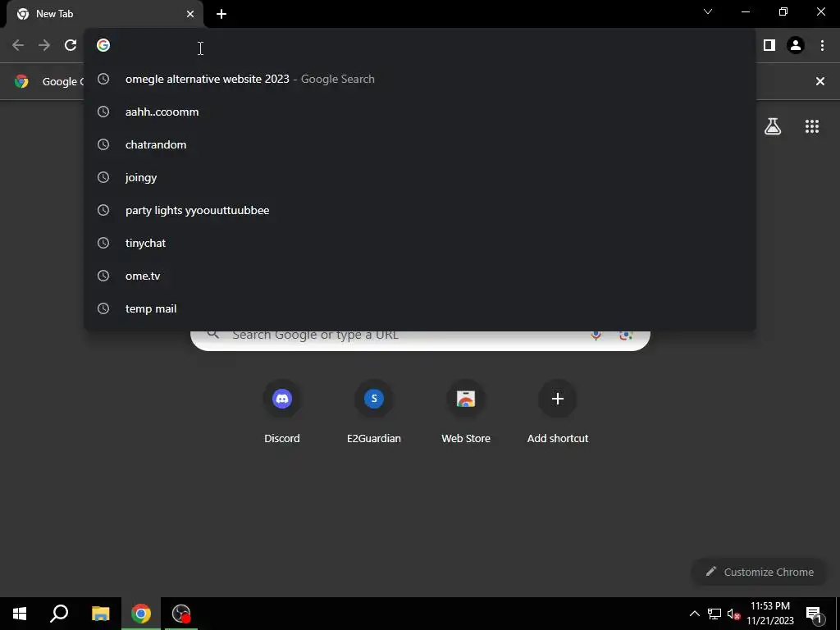Pick the ome.tv suggestion
Screen dimensions: 840x630
point(420,276)
